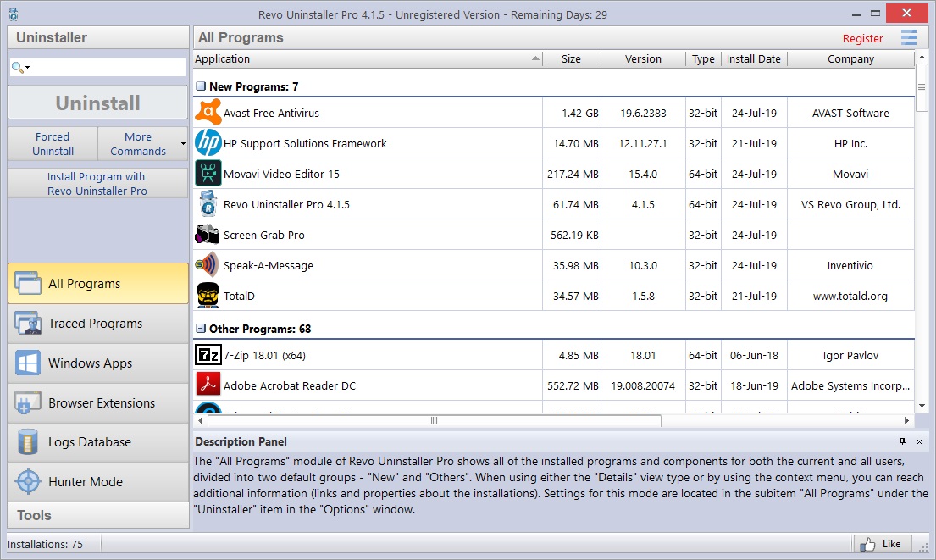936x560 pixels.
Task: Click the Avast Free Antivirus program icon
Action: (x=209, y=112)
